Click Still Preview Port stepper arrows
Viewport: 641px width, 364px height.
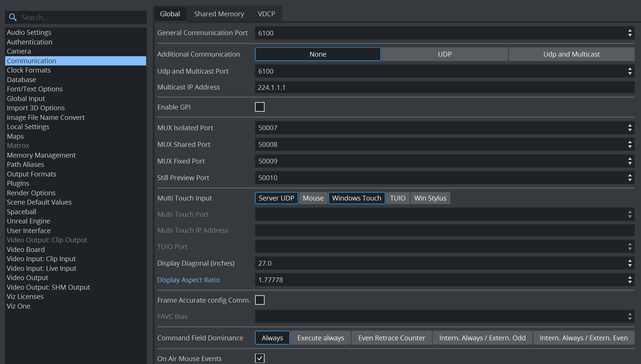tap(630, 178)
